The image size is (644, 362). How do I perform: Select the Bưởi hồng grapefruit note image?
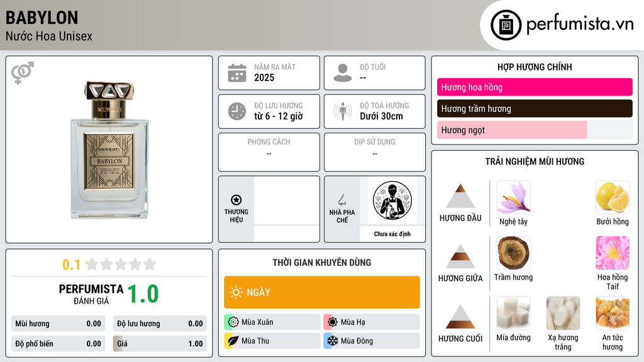point(613,197)
